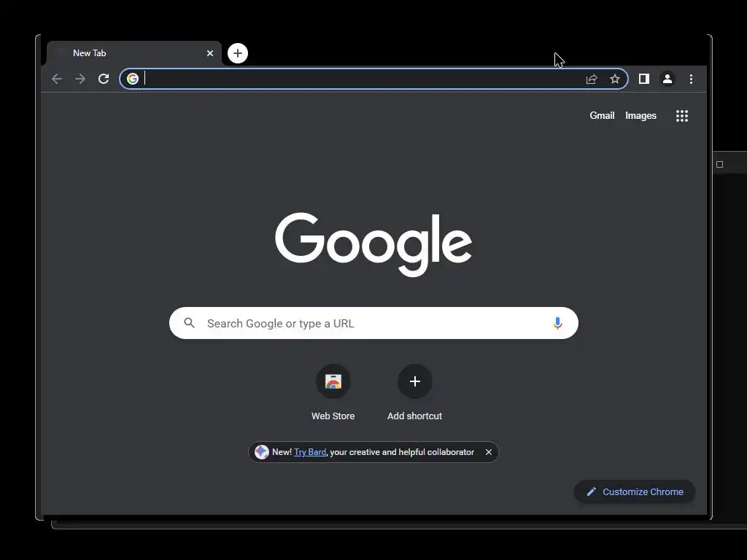Click the forward navigation arrow

[x=80, y=79]
